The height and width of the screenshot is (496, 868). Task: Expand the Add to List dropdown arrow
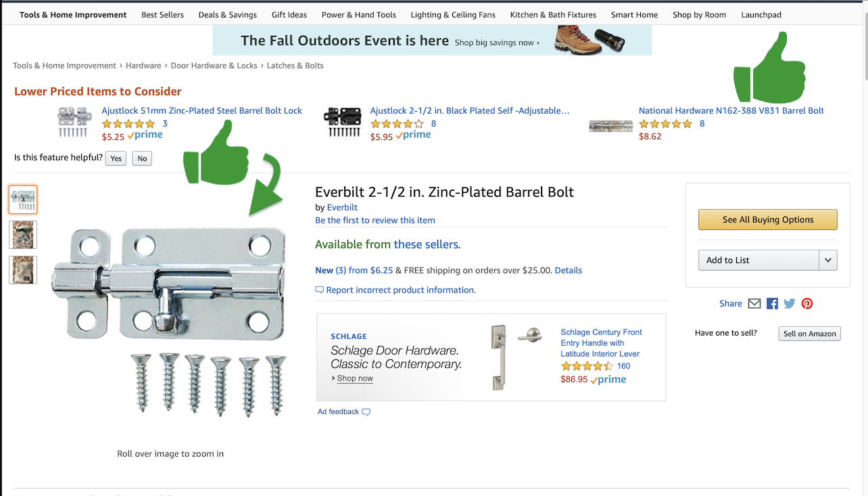coord(828,261)
